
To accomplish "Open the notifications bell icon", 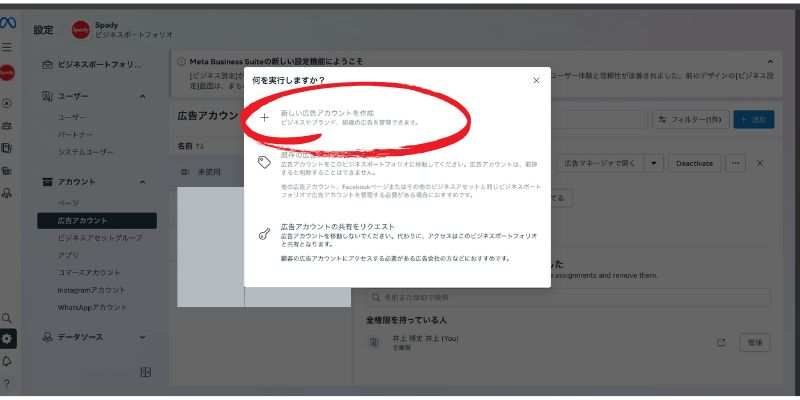I will click(x=7, y=361).
